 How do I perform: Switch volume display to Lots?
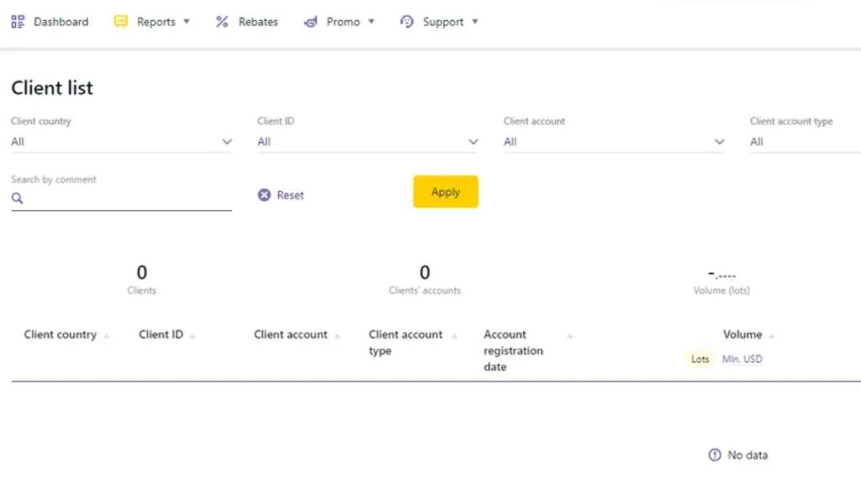point(699,359)
